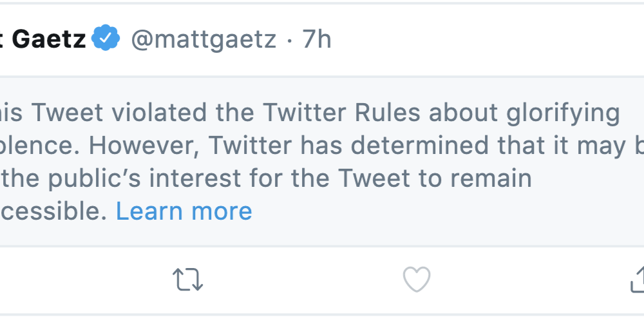Open the @mattgaetz handle link
The height and width of the screenshot is (317, 644).
[x=204, y=40]
